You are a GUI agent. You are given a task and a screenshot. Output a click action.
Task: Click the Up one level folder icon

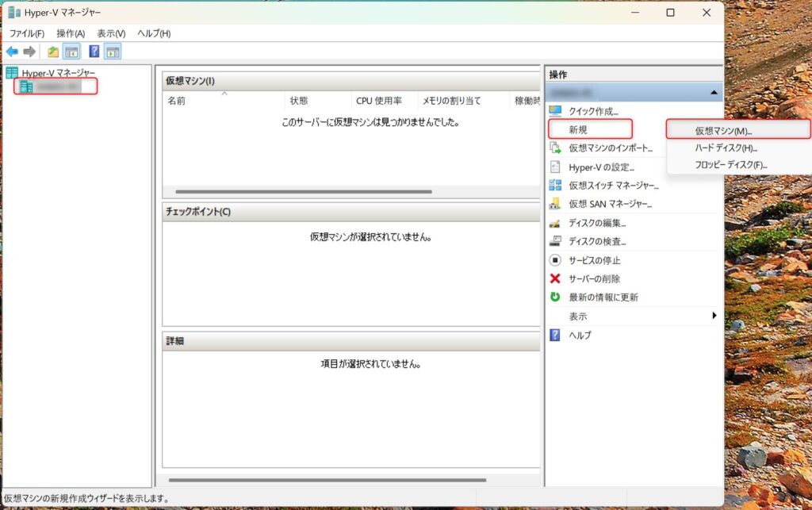[53, 52]
